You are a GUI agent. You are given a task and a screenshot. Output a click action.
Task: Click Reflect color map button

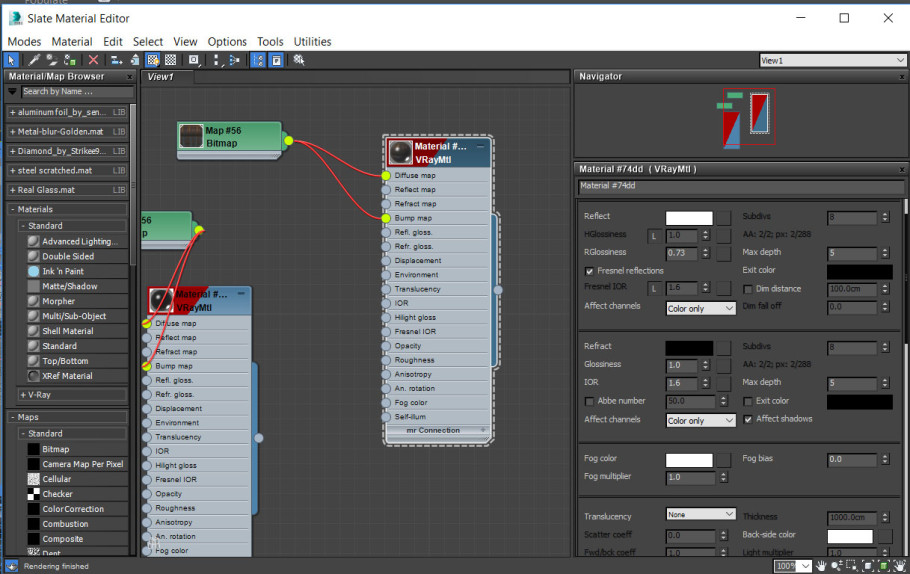point(723,218)
